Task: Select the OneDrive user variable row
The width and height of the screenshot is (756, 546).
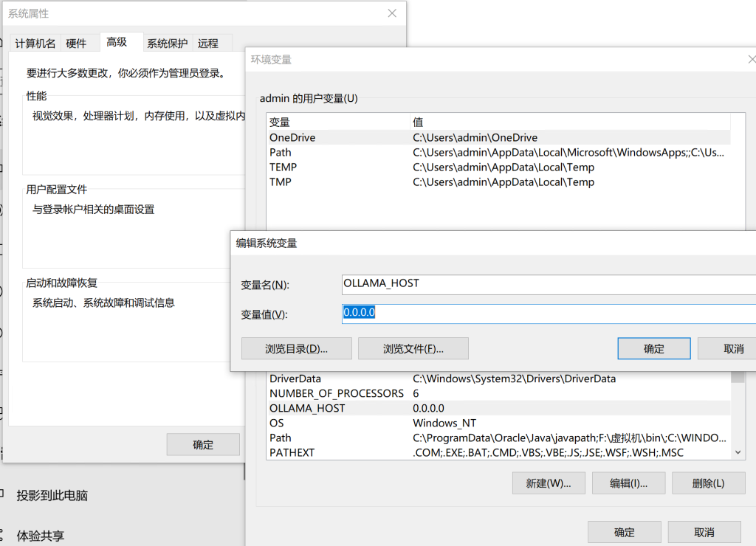Action: [x=292, y=137]
